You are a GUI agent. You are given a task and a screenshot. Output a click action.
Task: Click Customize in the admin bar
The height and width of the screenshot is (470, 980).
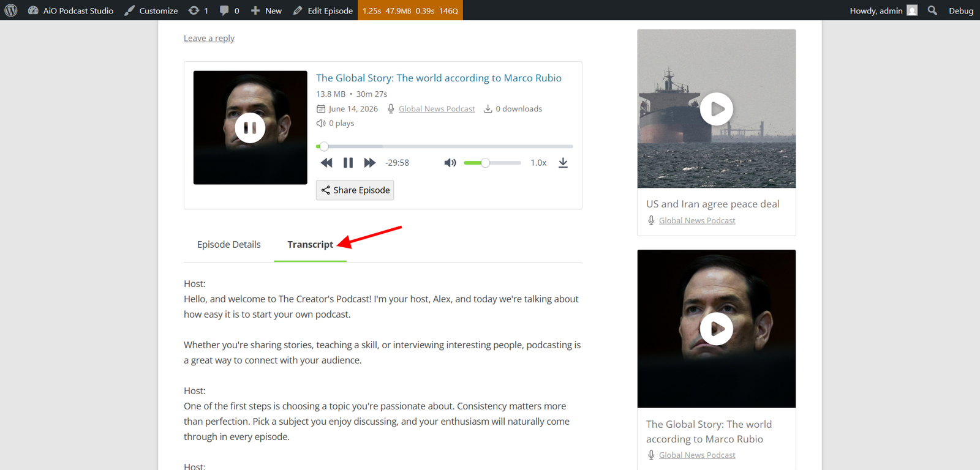coord(151,10)
